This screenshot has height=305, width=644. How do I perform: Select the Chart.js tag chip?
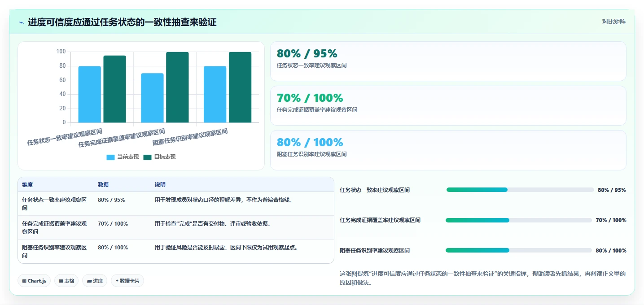(x=34, y=281)
